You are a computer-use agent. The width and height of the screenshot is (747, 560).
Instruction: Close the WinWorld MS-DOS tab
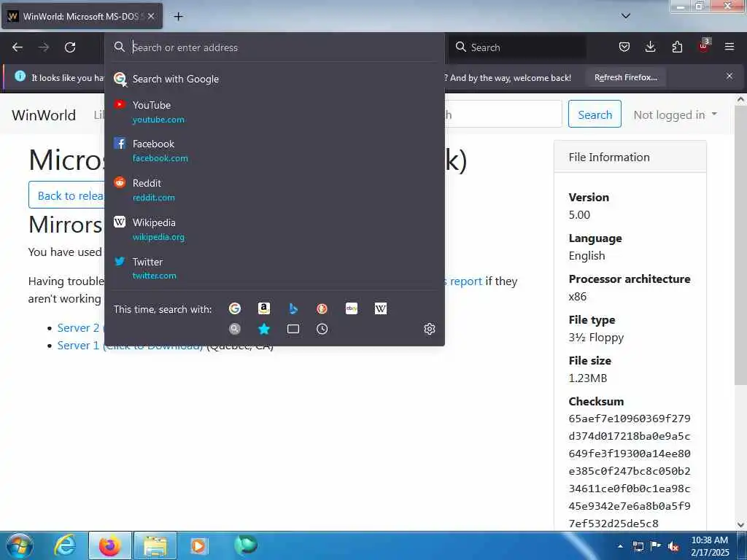click(x=151, y=16)
